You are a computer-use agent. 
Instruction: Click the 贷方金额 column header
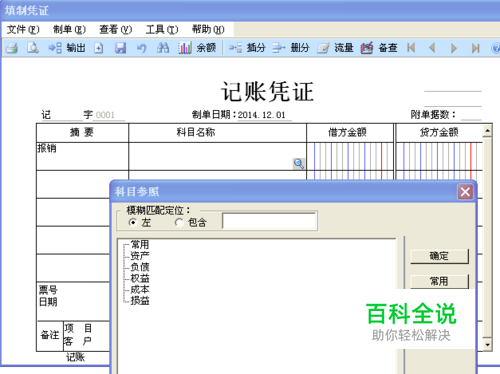[439, 133]
